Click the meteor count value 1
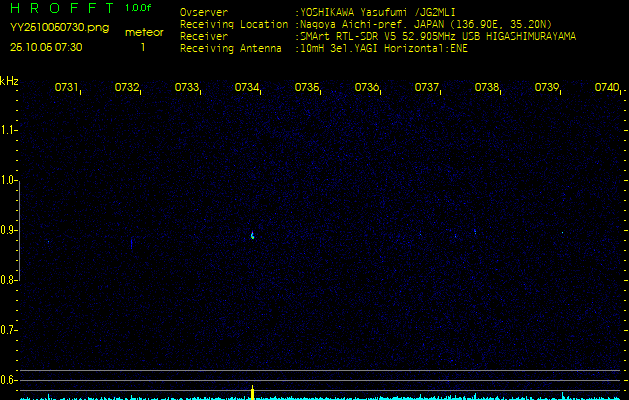The height and width of the screenshot is (400, 629). 143,47
